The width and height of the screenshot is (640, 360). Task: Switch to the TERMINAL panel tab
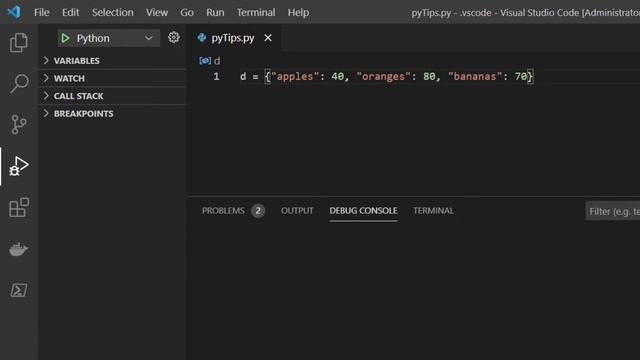(x=433, y=211)
